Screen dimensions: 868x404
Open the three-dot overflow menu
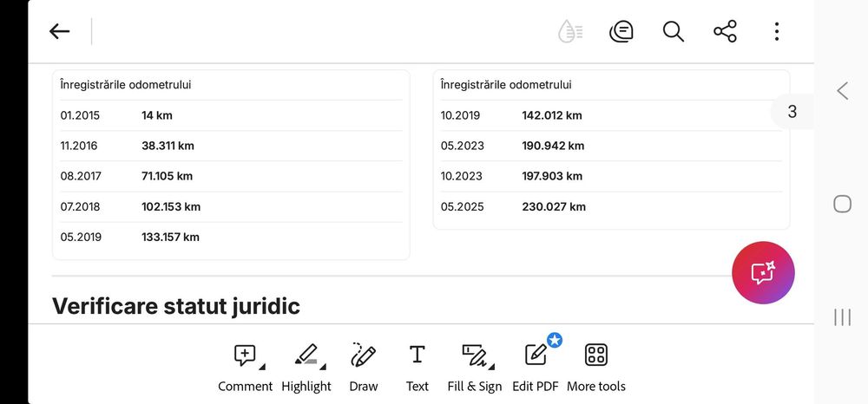pyautogui.click(x=776, y=32)
